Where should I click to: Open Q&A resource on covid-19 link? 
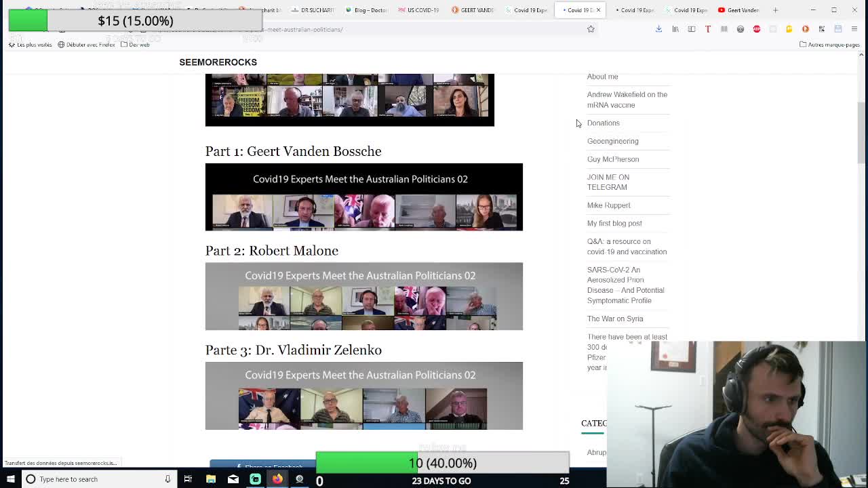point(627,247)
